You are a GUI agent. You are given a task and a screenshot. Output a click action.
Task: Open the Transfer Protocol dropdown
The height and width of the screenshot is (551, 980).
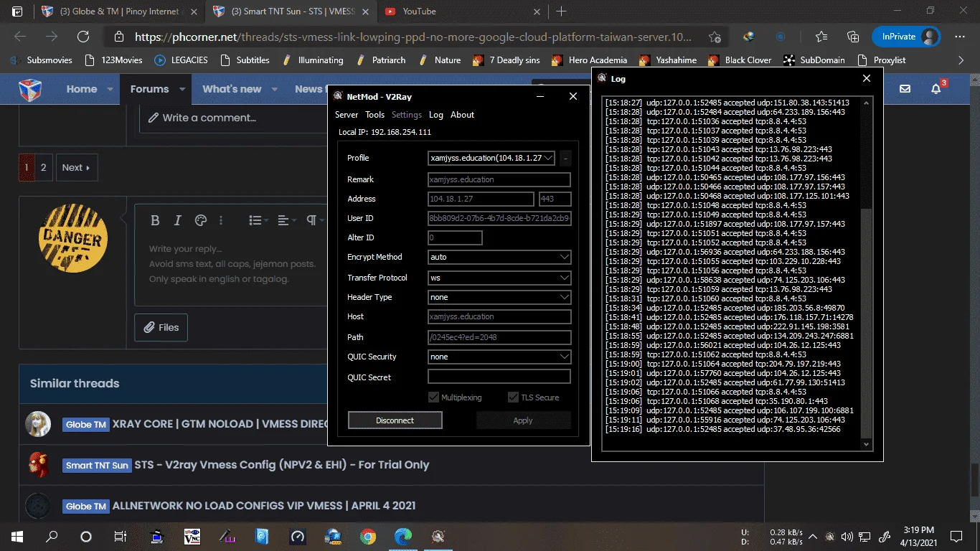499,278
